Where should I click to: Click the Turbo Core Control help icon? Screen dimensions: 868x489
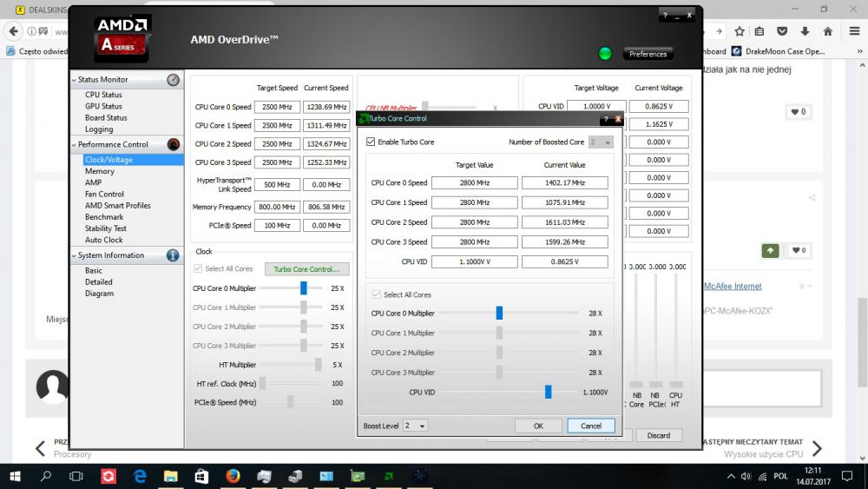click(x=606, y=118)
